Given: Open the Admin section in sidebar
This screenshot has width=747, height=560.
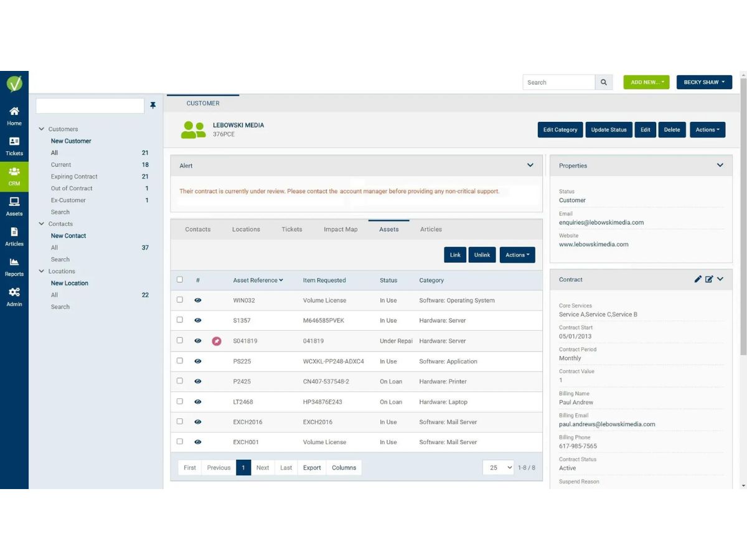Looking at the screenshot, I should (x=14, y=297).
